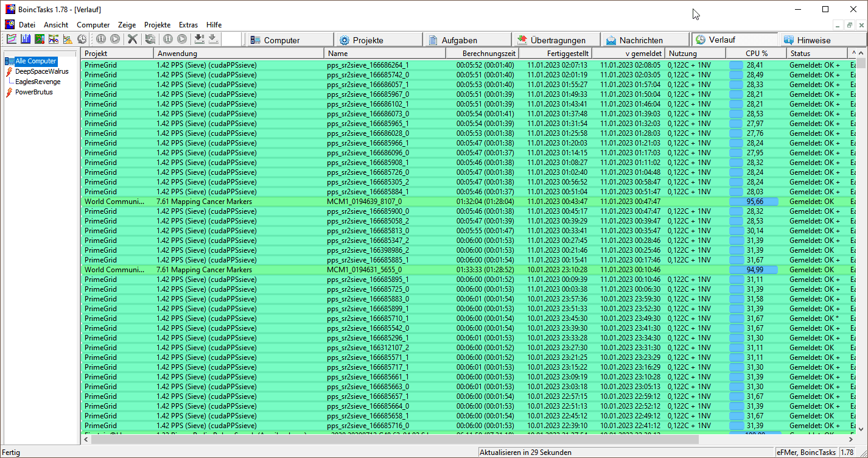Pause tasks with the first pause icon

click(102, 38)
